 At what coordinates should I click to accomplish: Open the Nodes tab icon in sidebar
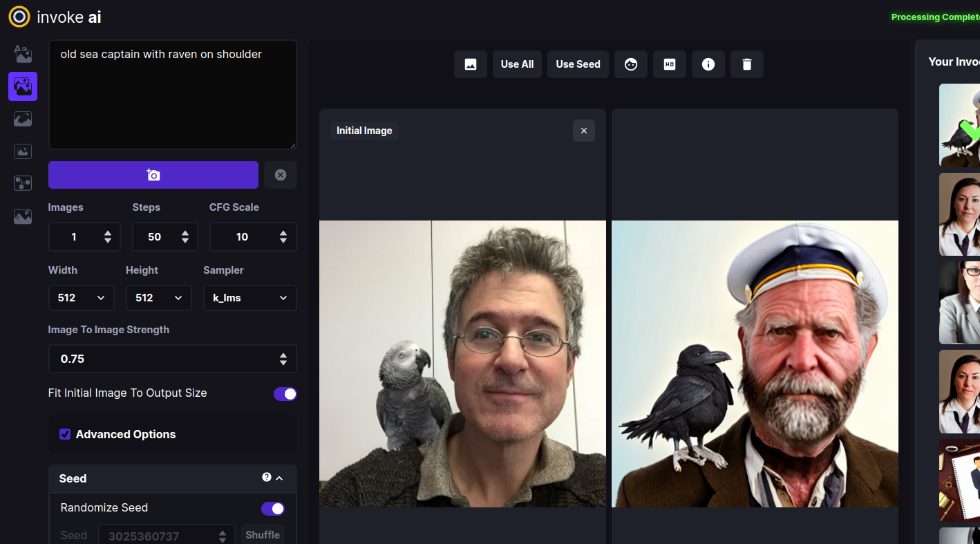pos(23,183)
